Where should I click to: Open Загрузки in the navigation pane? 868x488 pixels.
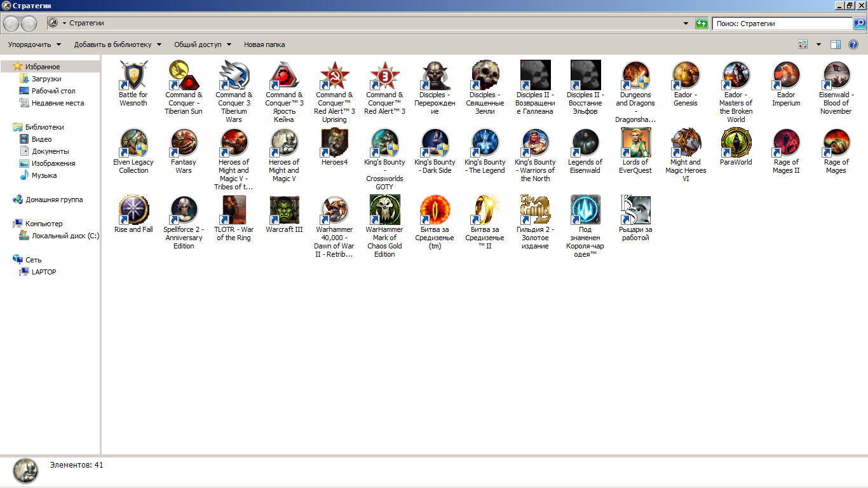[46, 79]
